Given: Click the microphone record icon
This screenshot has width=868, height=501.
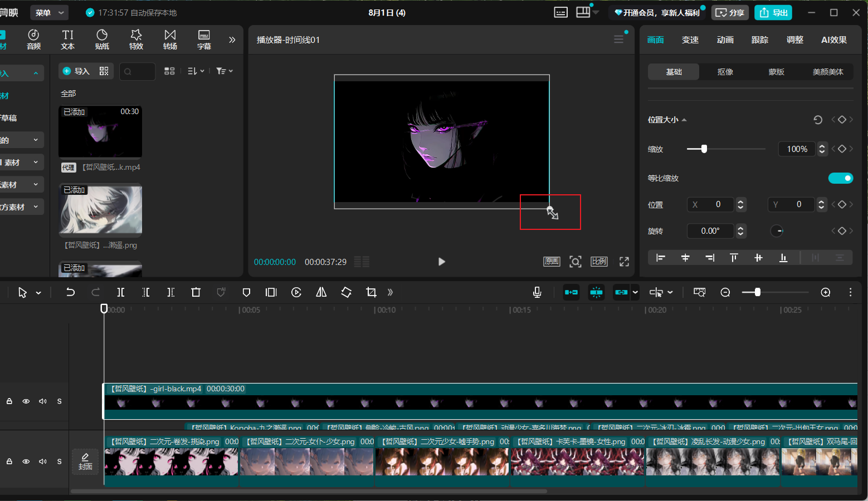Looking at the screenshot, I should point(537,292).
